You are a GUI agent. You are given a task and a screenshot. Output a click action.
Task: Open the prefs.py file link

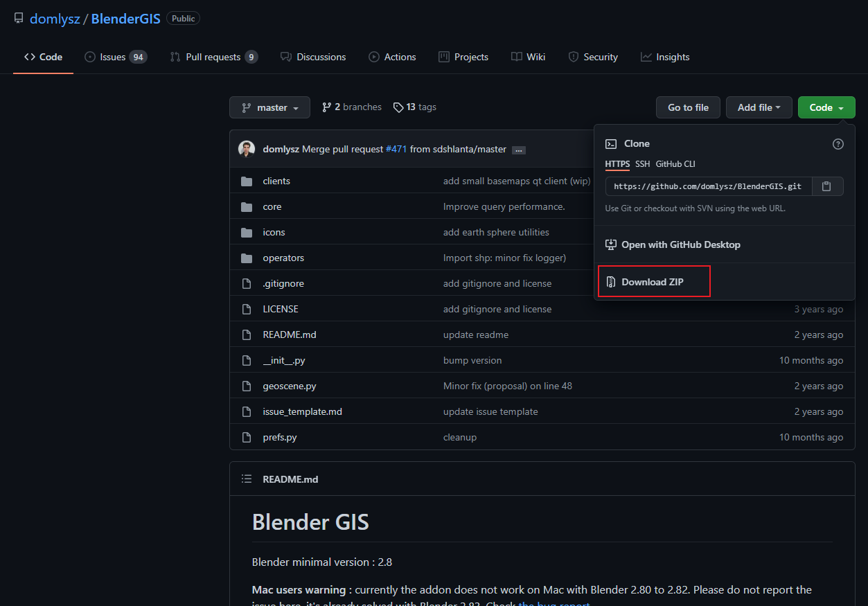(280, 438)
